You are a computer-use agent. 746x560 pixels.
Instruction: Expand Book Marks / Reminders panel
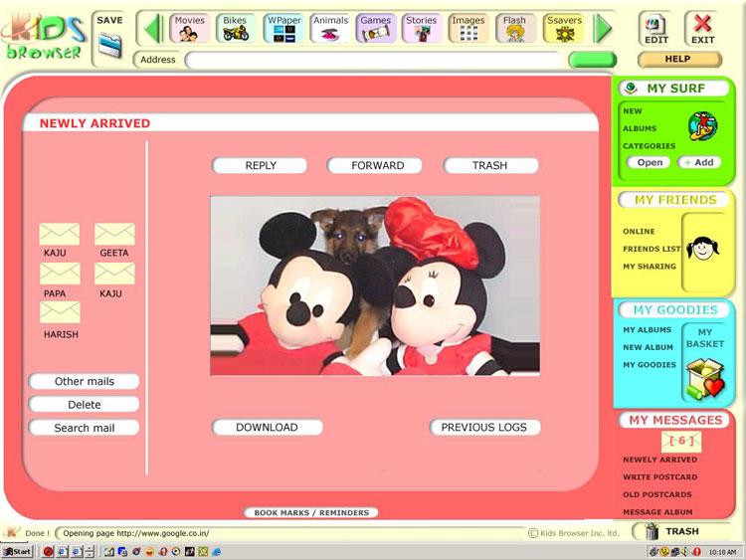point(310,513)
